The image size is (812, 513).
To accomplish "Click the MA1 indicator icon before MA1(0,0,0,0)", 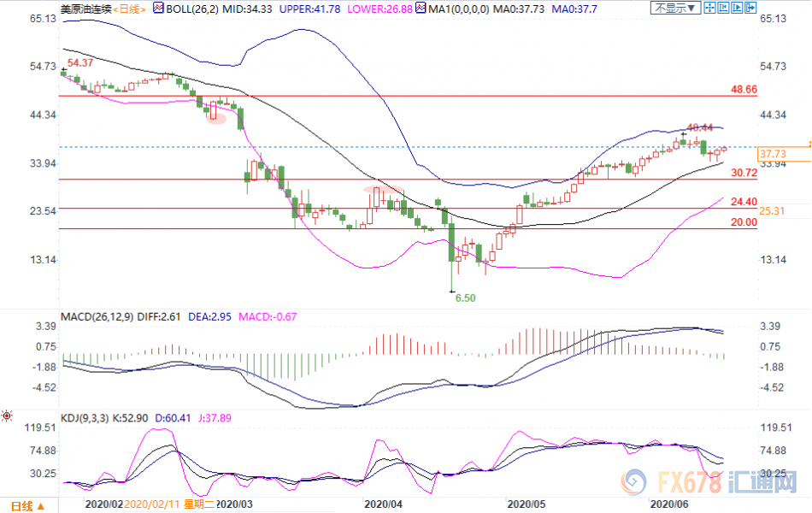I will tap(421, 9).
